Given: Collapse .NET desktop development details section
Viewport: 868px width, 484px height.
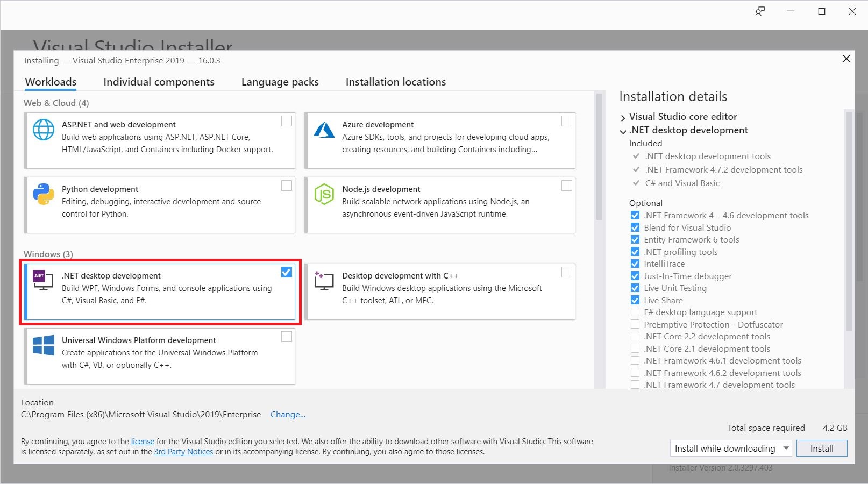Looking at the screenshot, I should pyautogui.click(x=623, y=131).
